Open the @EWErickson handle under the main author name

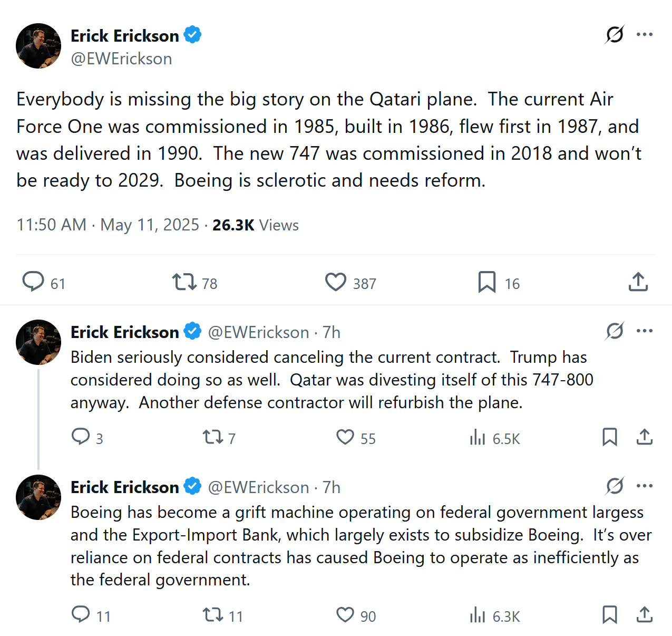tap(121, 59)
